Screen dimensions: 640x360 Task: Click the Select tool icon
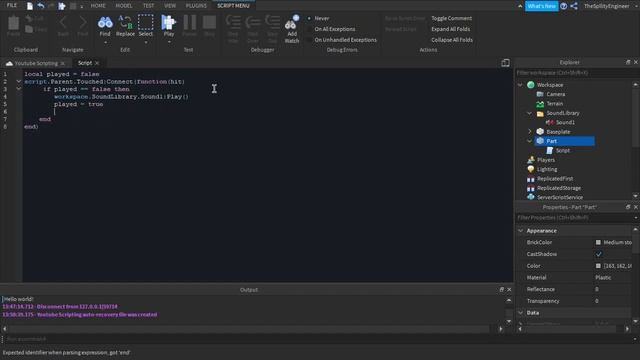coord(145,22)
